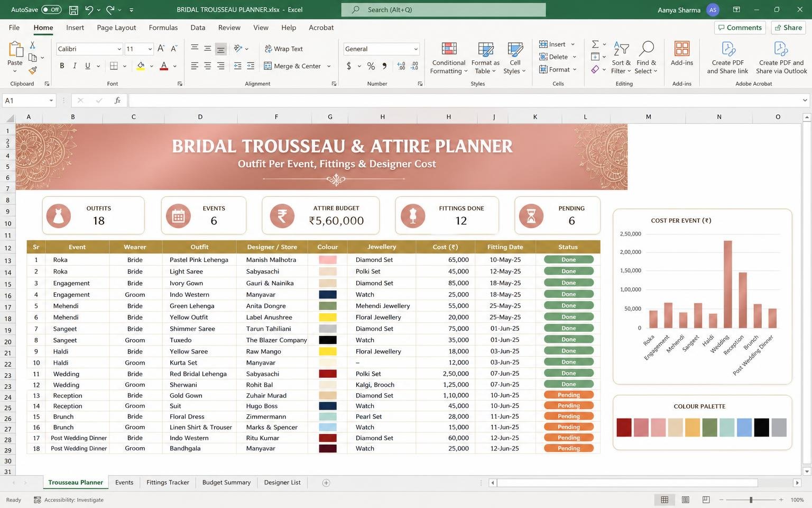Click the Percent Style icon
812x508 pixels.
[371, 66]
